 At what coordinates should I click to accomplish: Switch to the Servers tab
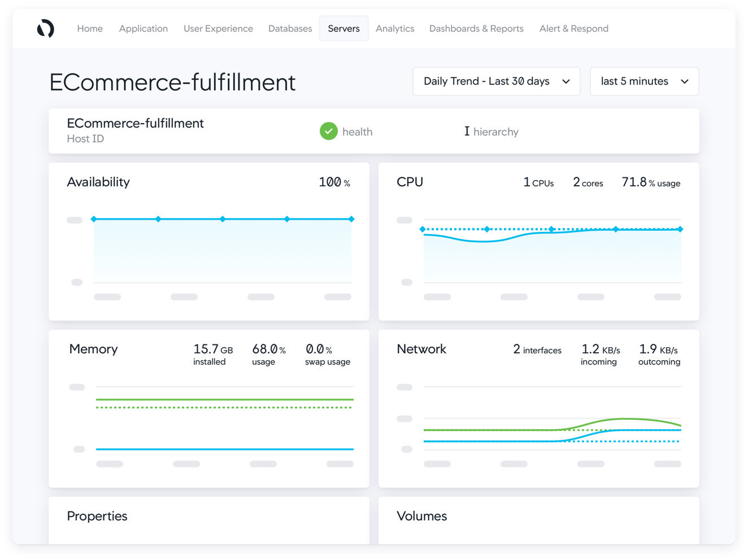coord(343,28)
